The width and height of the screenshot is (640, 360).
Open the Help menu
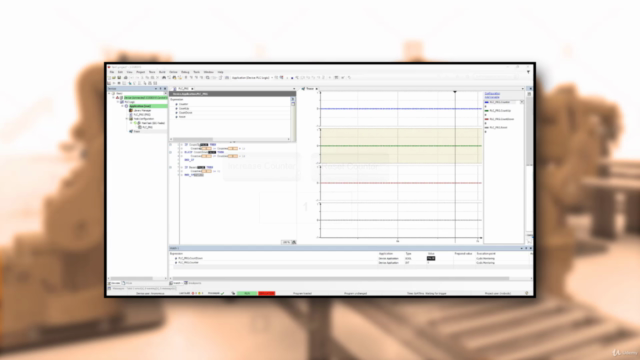coord(220,72)
